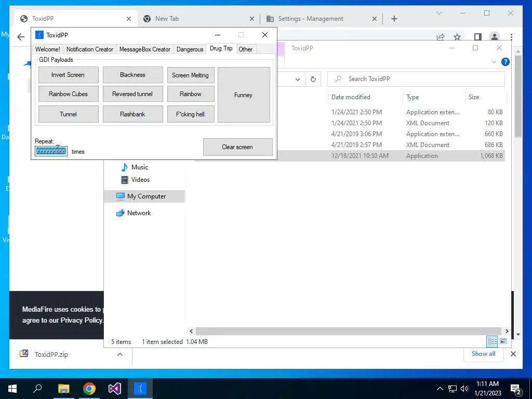Close the New Tab browser tab
532x399 pixels.
[x=252, y=19]
